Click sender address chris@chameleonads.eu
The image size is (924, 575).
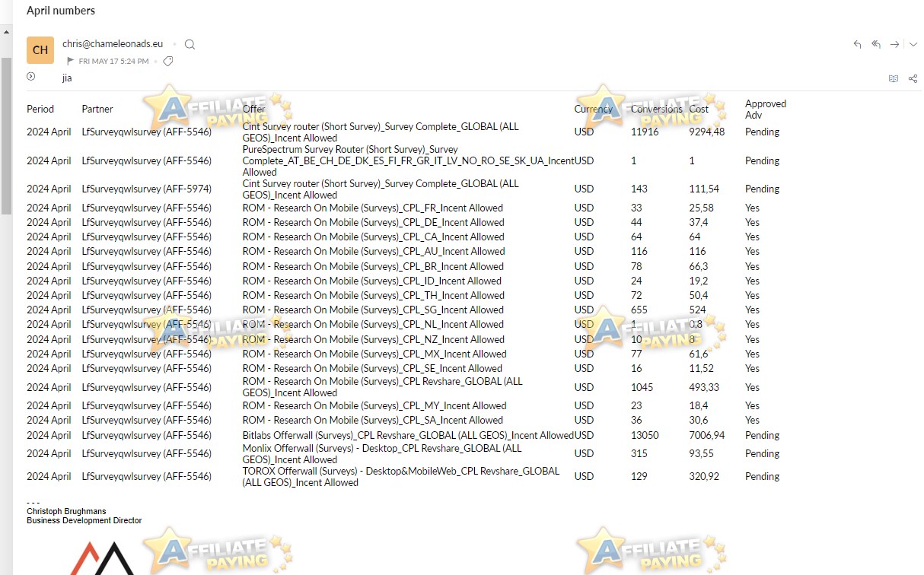point(113,44)
